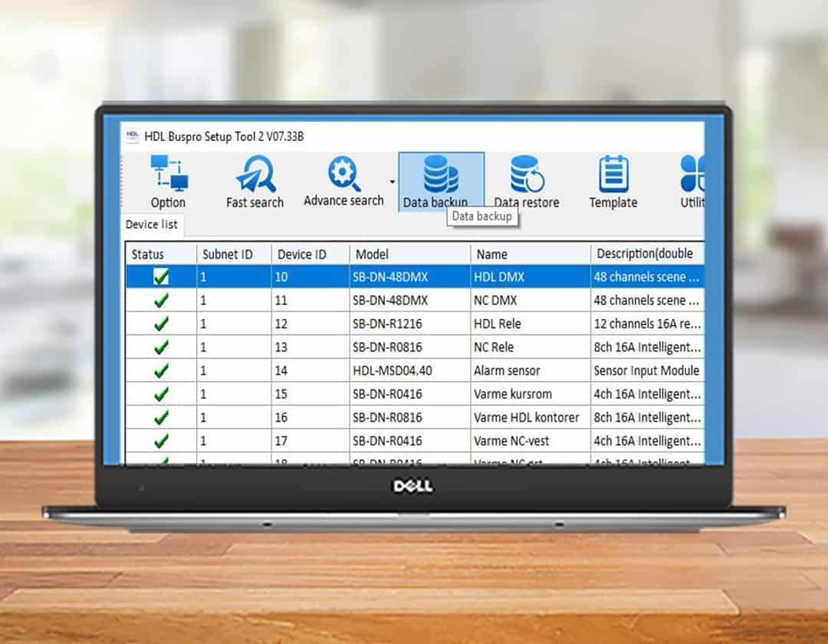Select the Varme kursrom name cell

coord(531,394)
